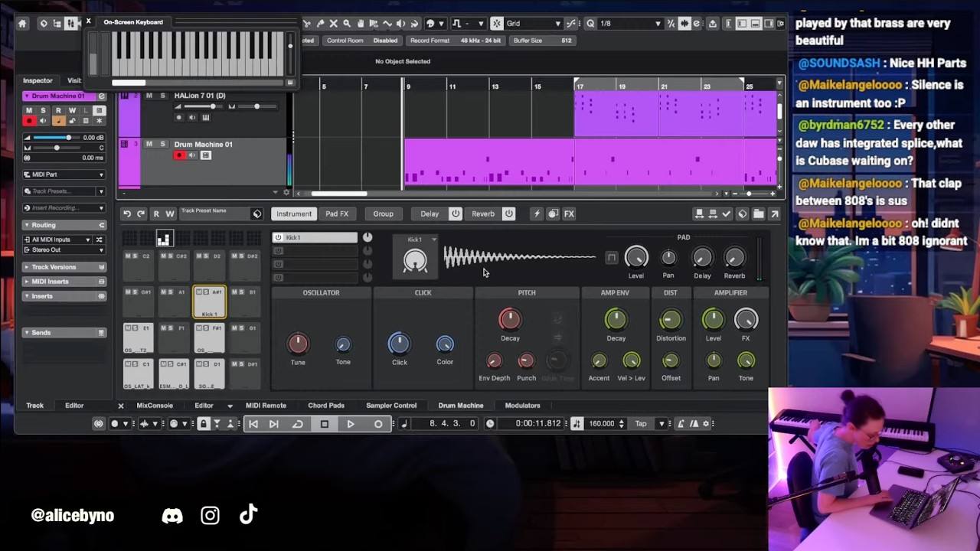Open the Kick 1 instrument dropdown
Screen dimensions: 980x551
pyautogui.click(x=434, y=240)
